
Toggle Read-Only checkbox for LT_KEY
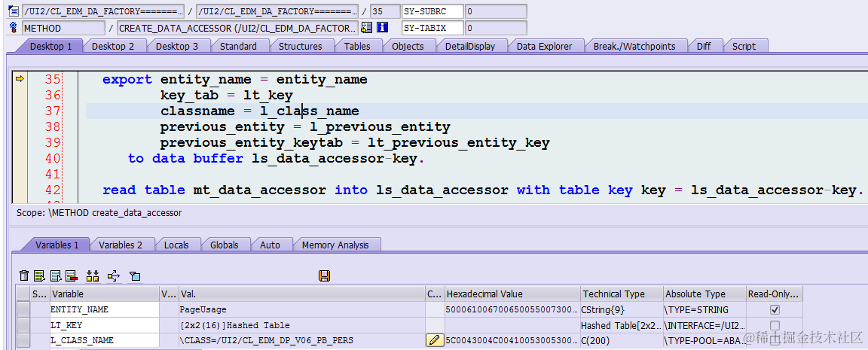775,325
